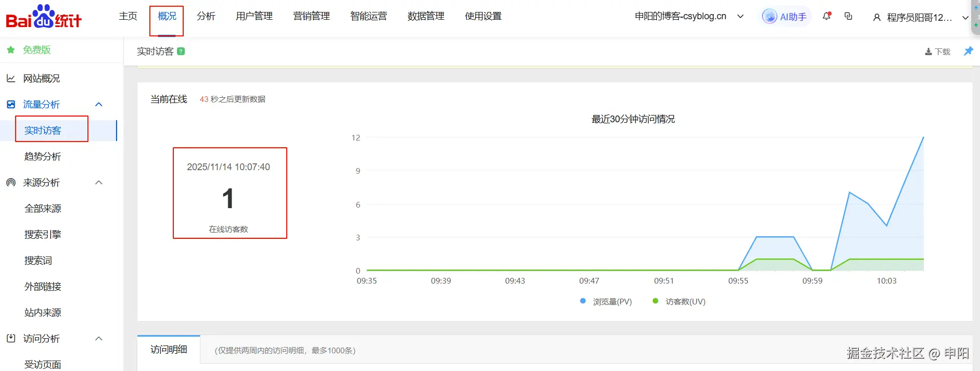
Task: Open the notification bell
Action: (x=826, y=16)
